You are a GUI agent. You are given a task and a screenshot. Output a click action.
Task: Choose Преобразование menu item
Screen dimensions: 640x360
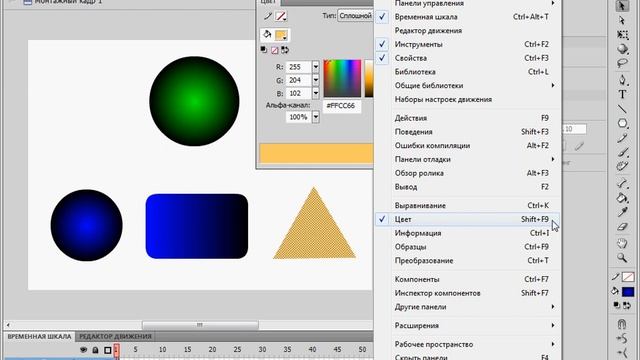[467, 261]
